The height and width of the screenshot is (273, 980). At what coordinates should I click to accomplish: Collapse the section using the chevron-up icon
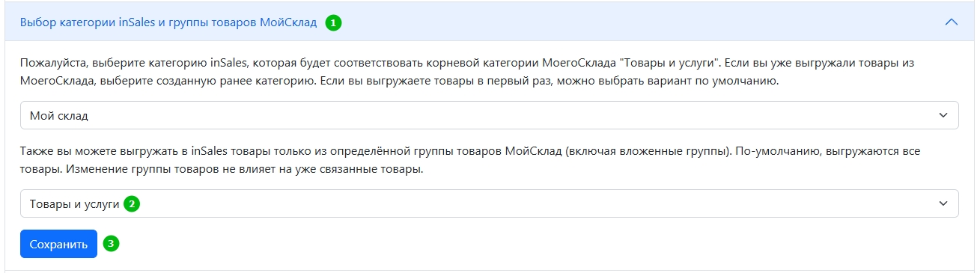(952, 22)
